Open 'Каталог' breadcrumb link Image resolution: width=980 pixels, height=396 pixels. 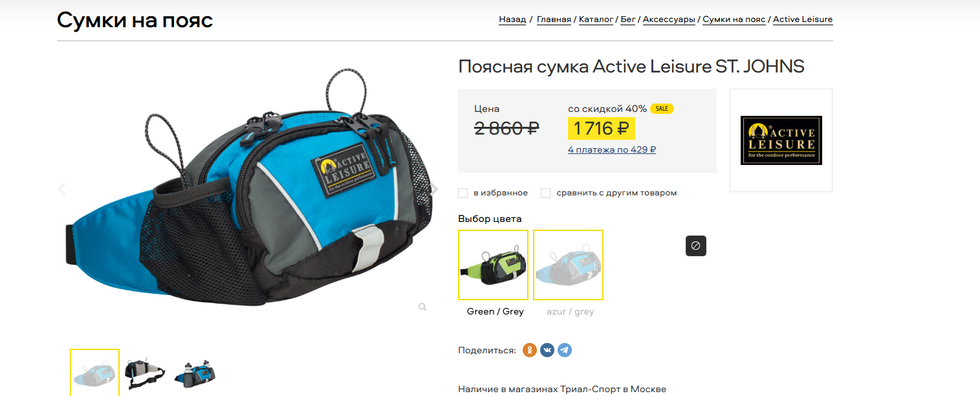(x=596, y=19)
